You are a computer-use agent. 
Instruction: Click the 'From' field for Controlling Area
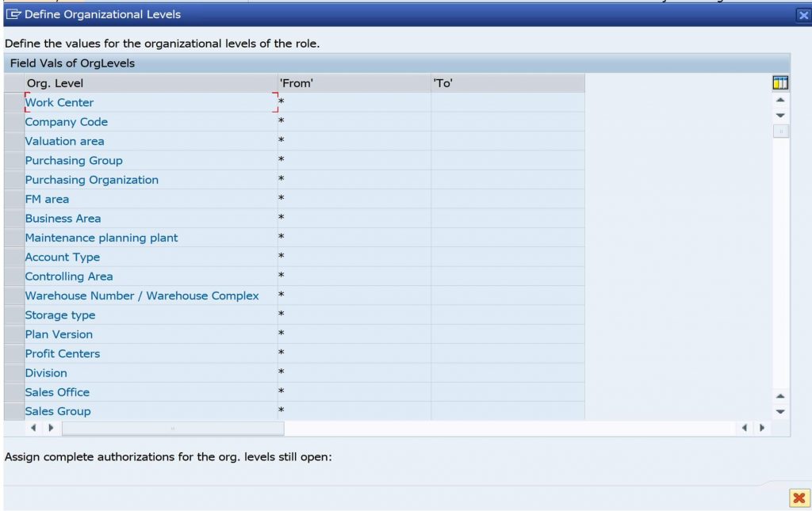(354, 276)
